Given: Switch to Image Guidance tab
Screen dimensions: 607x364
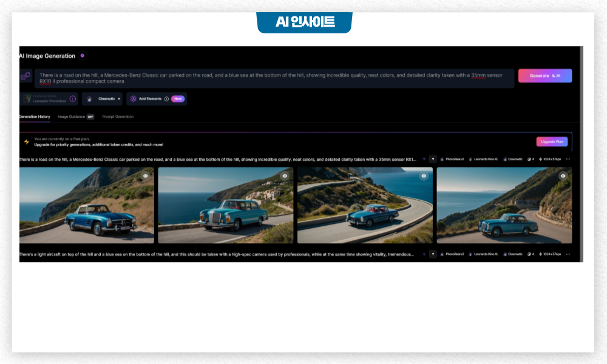Looking at the screenshot, I should [x=71, y=116].
